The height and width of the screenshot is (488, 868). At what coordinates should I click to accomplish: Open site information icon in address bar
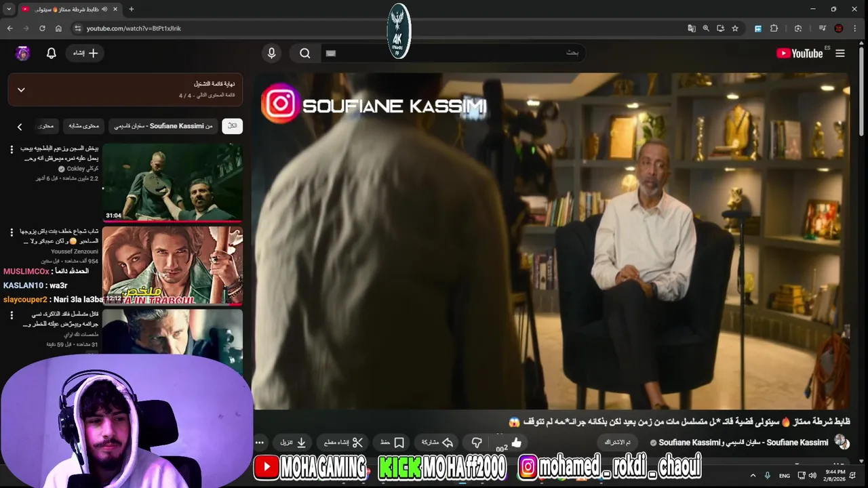[x=77, y=28]
